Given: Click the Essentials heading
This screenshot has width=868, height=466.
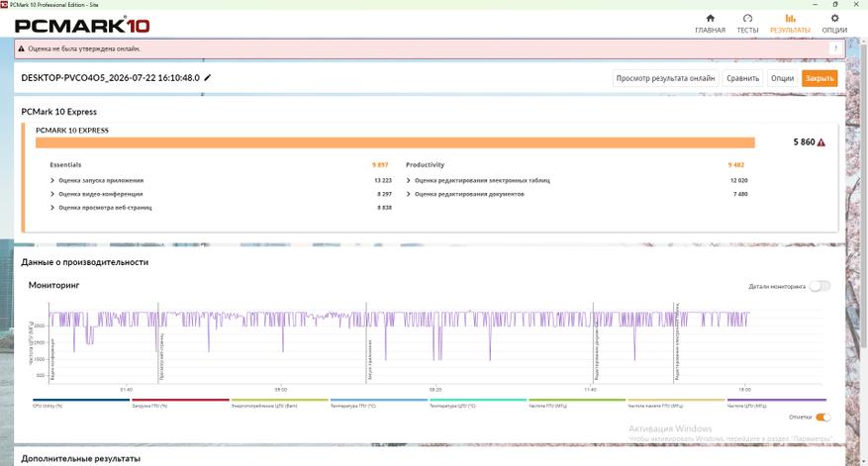Looking at the screenshot, I should (65, 165).
